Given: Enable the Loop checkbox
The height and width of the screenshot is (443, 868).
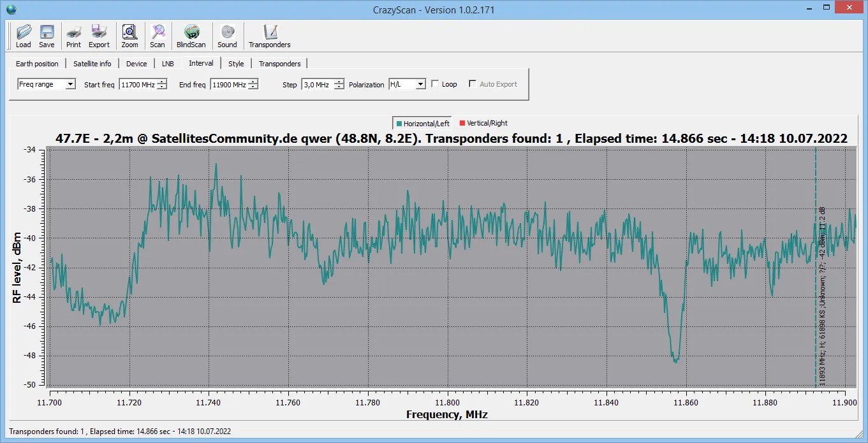Looking at the screenshot, I should (x=435, y=84).
